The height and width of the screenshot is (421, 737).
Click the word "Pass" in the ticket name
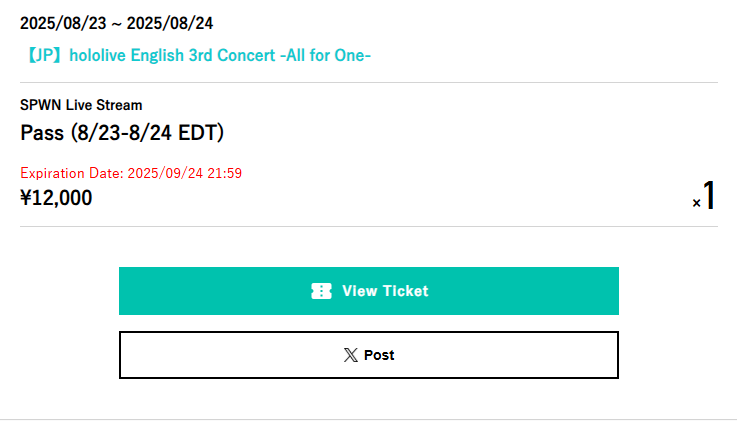pos(42,133)
